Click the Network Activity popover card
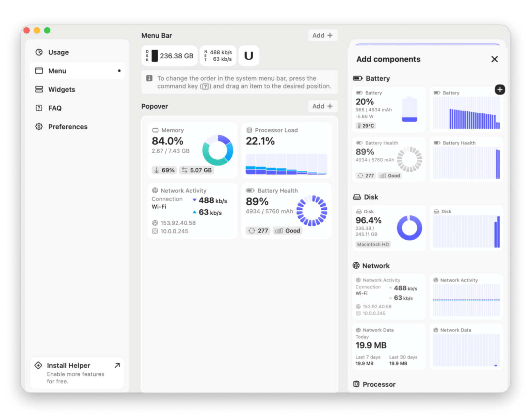531x420 pixels. (x=192, y=211)
